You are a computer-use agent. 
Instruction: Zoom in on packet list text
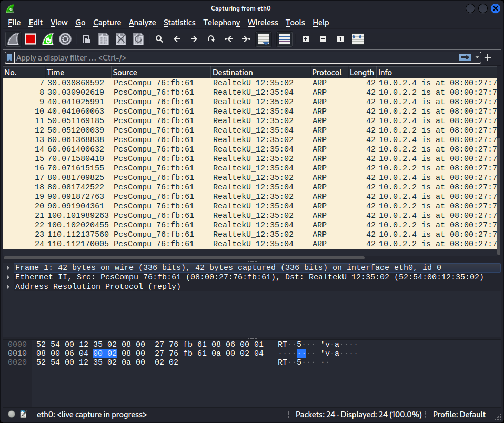click(305, 38)
